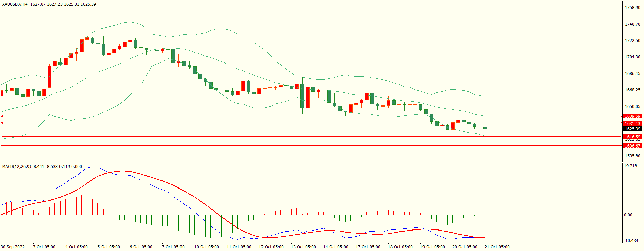
Task: Select the 14 Oct 05:00 time label
Action: pos(335,247)
